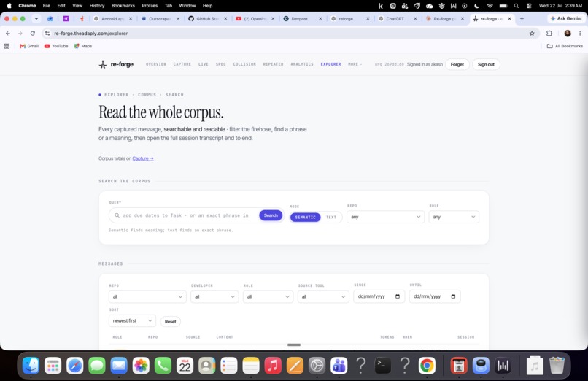Open Finder from the dock
Viewport: 588px width, 381px height.
(x=31, y=366)
